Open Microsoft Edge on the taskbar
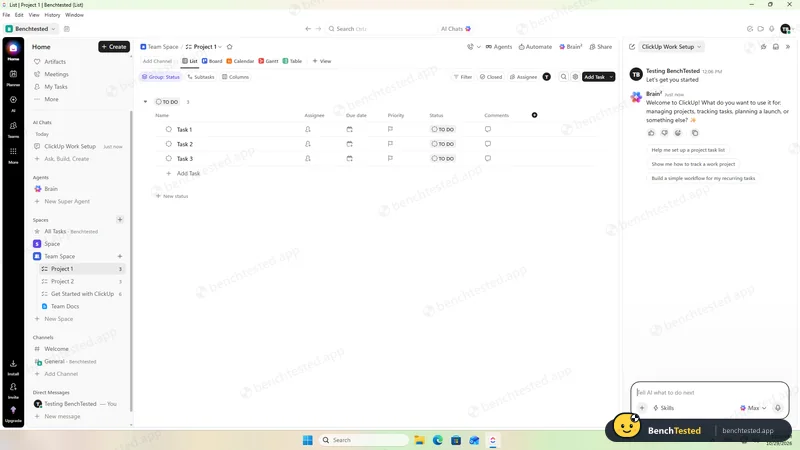Viewport: 800px width, 450px height. coord(438,440)
